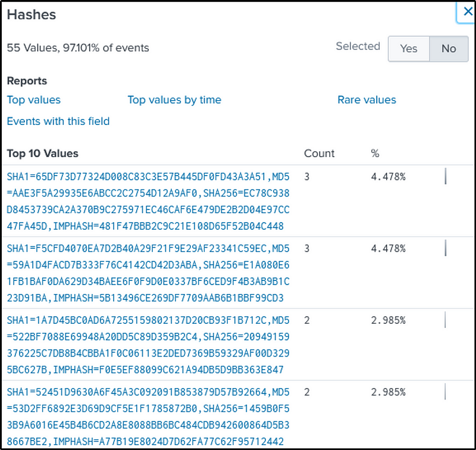476x450 pixels.
Task: Open Top values by time report
Action: 174,100
